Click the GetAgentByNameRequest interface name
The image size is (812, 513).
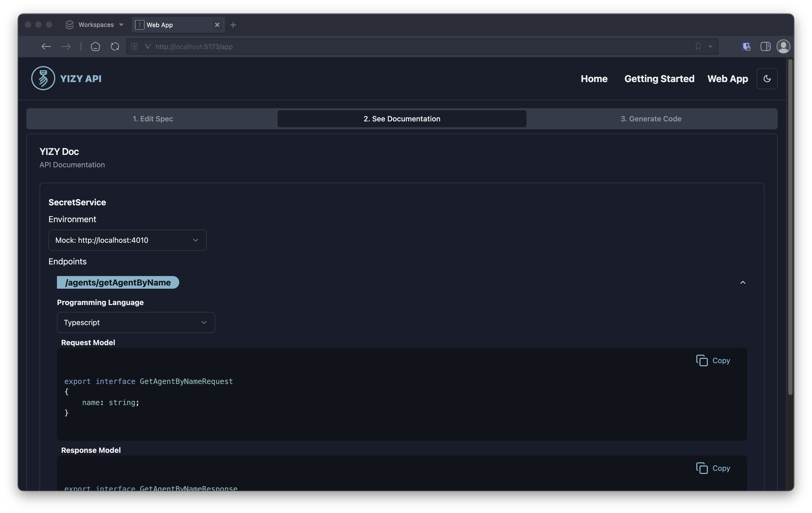pos(186,381)
